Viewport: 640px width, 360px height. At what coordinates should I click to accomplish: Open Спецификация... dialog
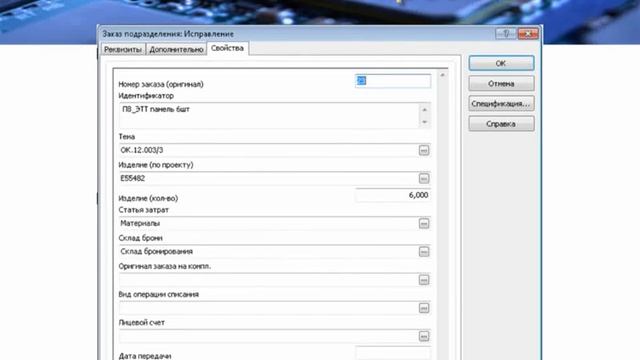(501, 104)
